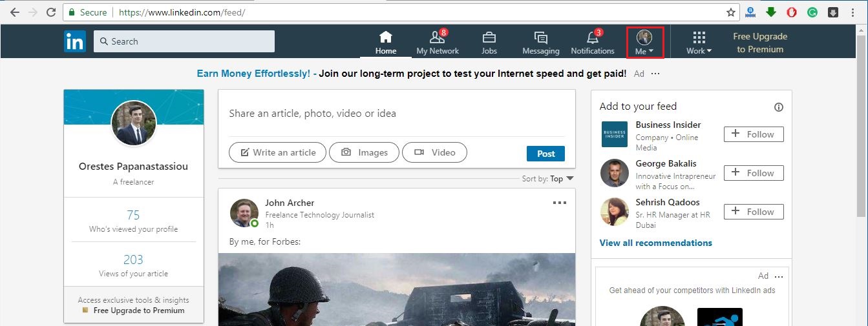Viewport: 868px width, 326px height.
Task: Click info icon beside Add to your feed
Action: (x=779, y=107)
